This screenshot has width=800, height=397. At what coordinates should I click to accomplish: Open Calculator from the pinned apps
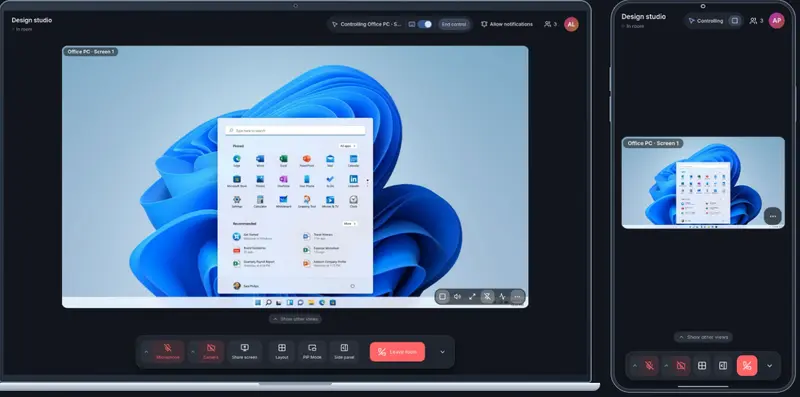(260, 202)
